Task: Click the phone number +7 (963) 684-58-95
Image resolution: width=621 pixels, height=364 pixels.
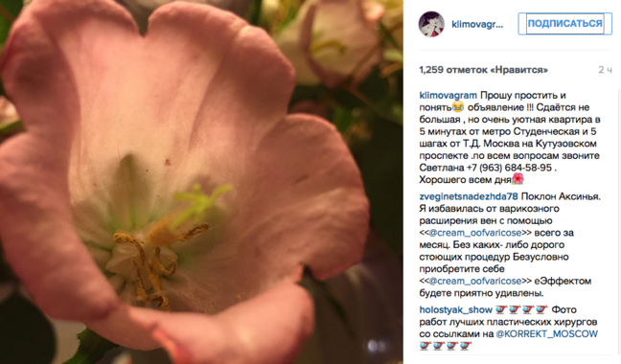Action: (509, 168)
